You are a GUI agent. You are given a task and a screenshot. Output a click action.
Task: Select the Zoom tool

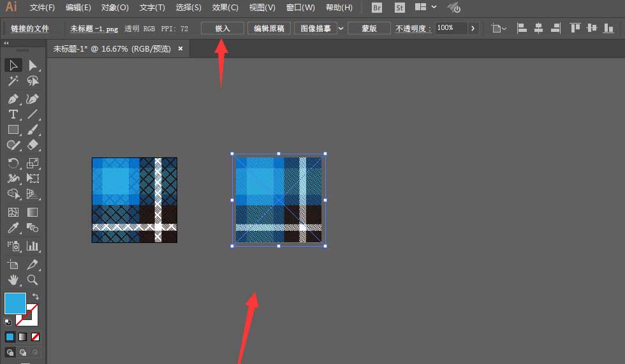(x=33, y=280)
